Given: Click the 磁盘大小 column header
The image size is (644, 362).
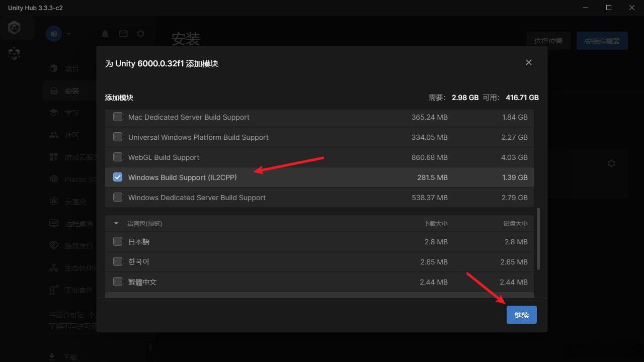Looking at the screenshot, I should 516,224.
